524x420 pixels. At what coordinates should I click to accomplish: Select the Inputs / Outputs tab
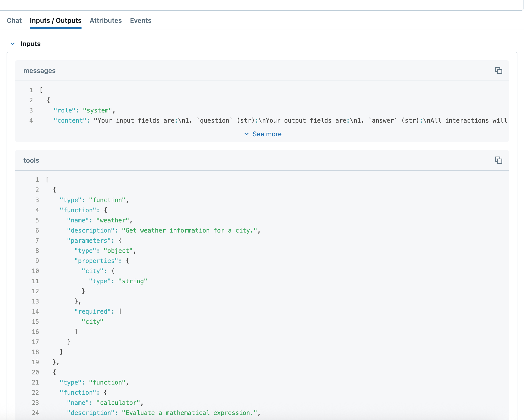click(55, 21)
